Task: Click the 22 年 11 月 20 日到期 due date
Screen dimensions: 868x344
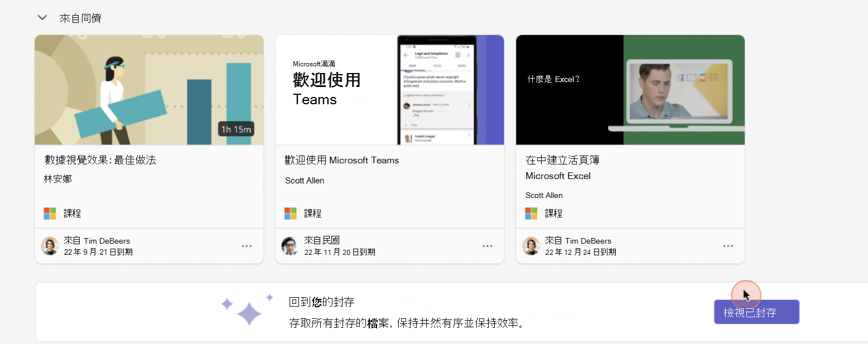Action: click(x=340, y=252)
